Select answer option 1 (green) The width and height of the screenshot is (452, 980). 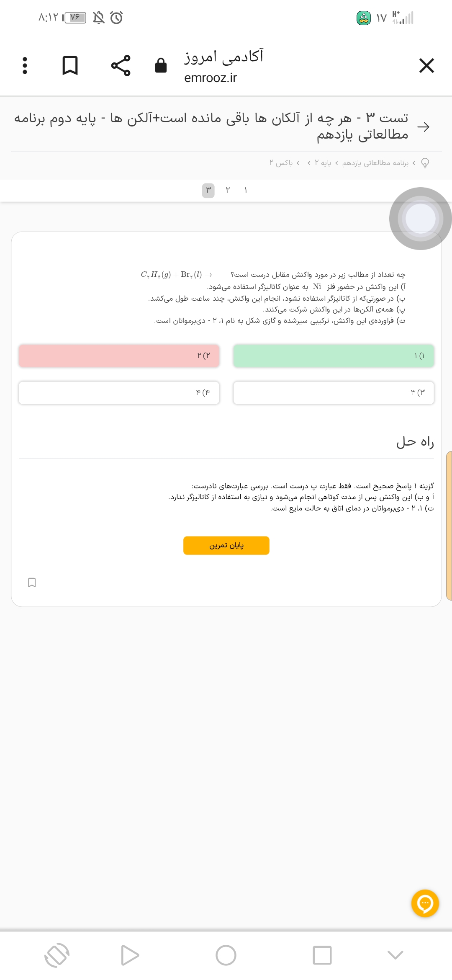pos(333,356)
